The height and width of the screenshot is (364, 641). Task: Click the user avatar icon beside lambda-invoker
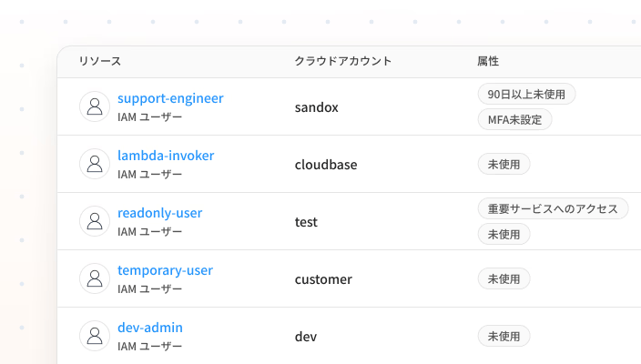click(x=95, y=165)
